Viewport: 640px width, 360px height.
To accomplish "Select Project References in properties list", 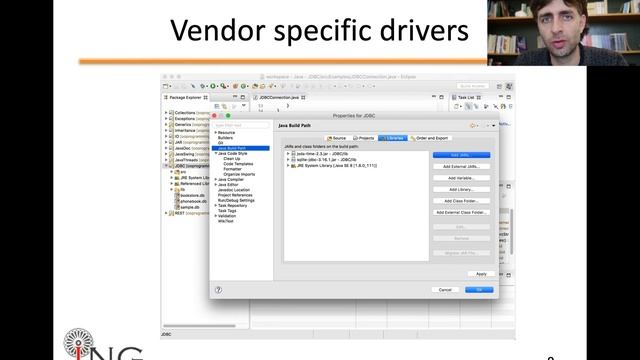I will click(x=235, y=196).
